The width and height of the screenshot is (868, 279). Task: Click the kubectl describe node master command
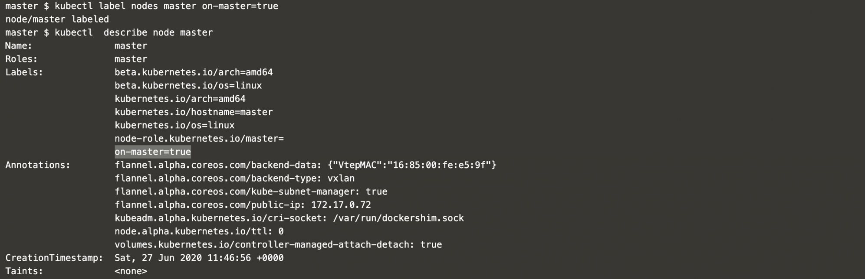pos(134,32)
